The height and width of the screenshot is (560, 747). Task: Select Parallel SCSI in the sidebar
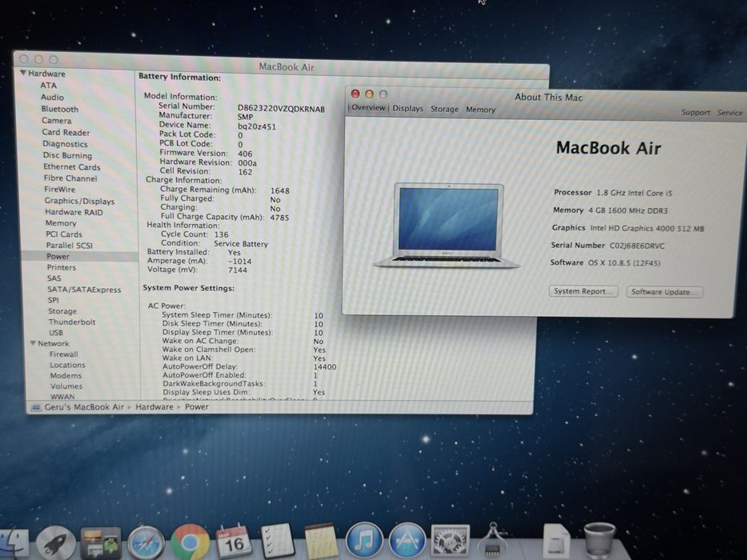70,246
